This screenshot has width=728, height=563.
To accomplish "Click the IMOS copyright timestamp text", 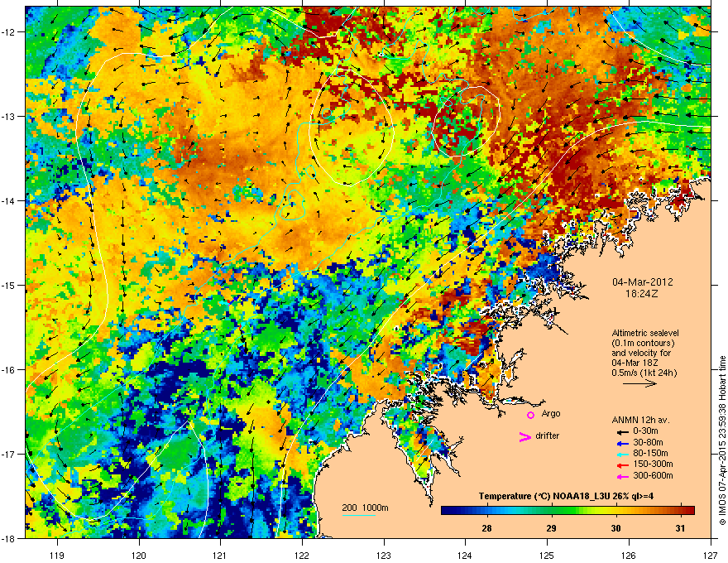I will click(x=722, y=440).
